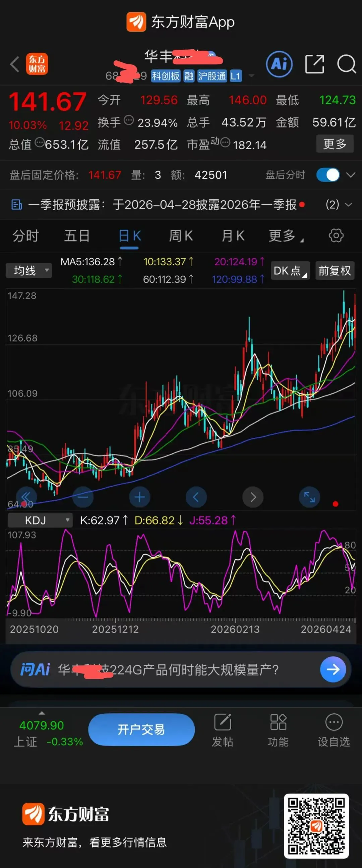Tap the info icon beside 市盈
This screenshot has height=868, width=362.
click(225, 143)
